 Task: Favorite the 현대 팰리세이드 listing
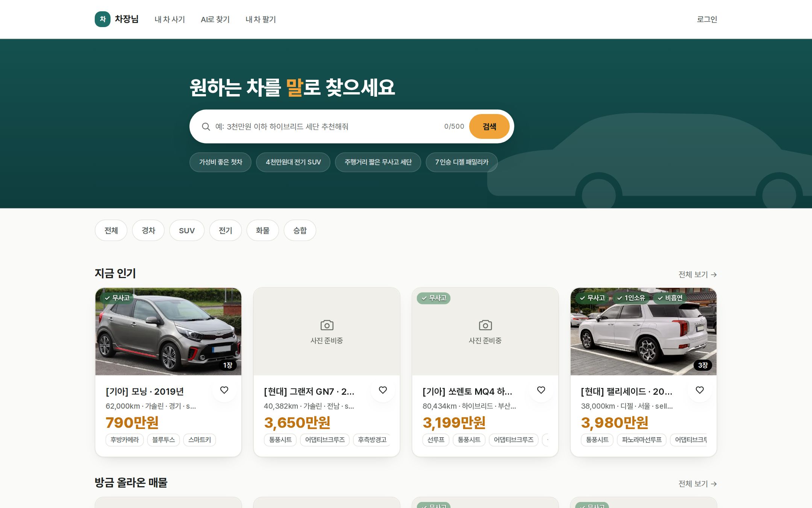pyautogui.click(x=700, y=390)
